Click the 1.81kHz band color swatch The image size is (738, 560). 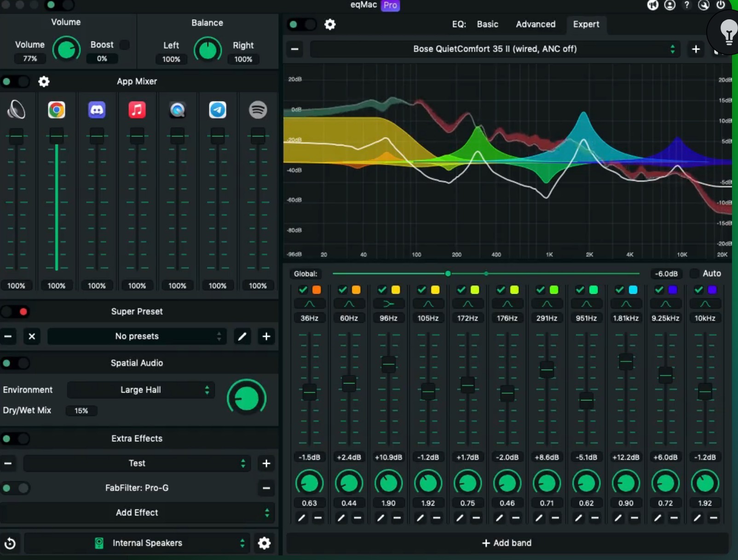coord(633,290)
